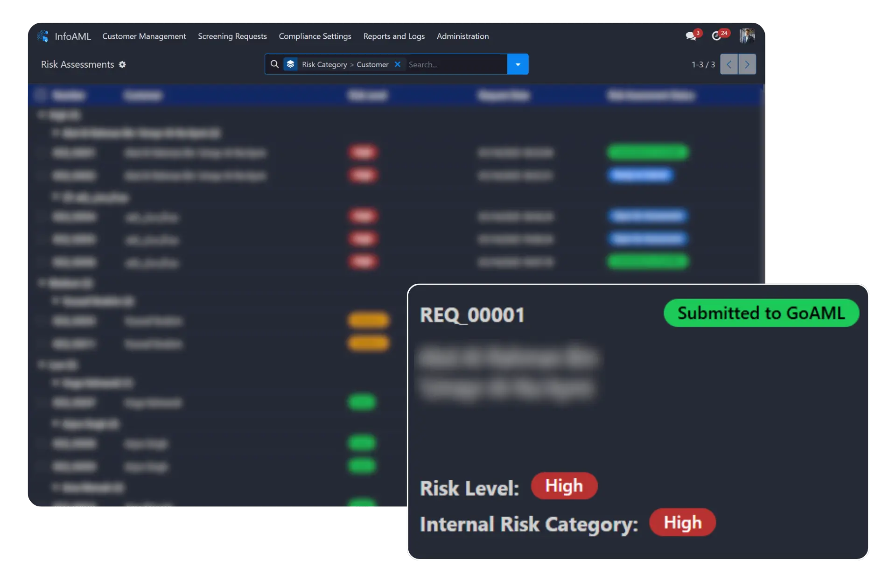This screenshot has height=588, width=896.
Task: Click the High badge next to Risk Level
Action: pyautogui.click(x=564, y=486)
